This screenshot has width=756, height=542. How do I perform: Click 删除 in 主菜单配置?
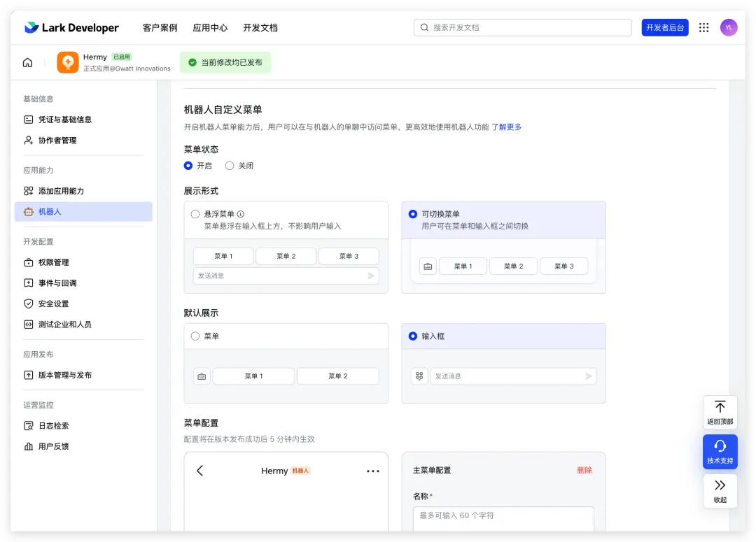584,470
